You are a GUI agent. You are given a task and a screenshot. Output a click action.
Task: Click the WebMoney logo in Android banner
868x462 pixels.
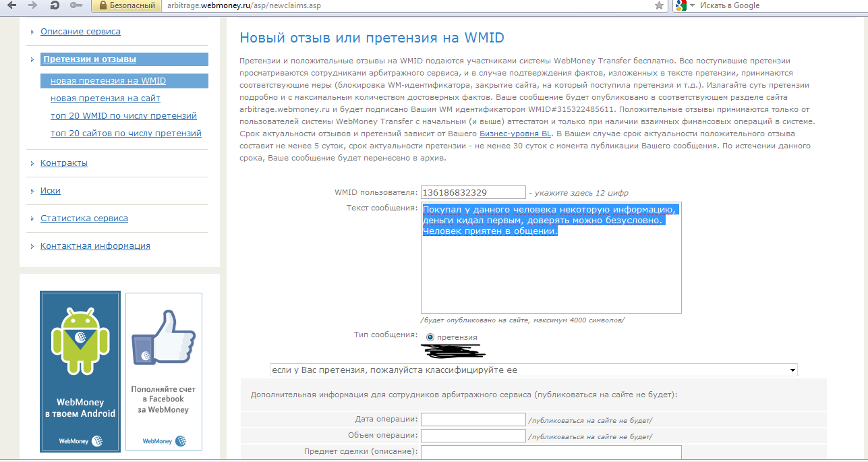point(80,441)
